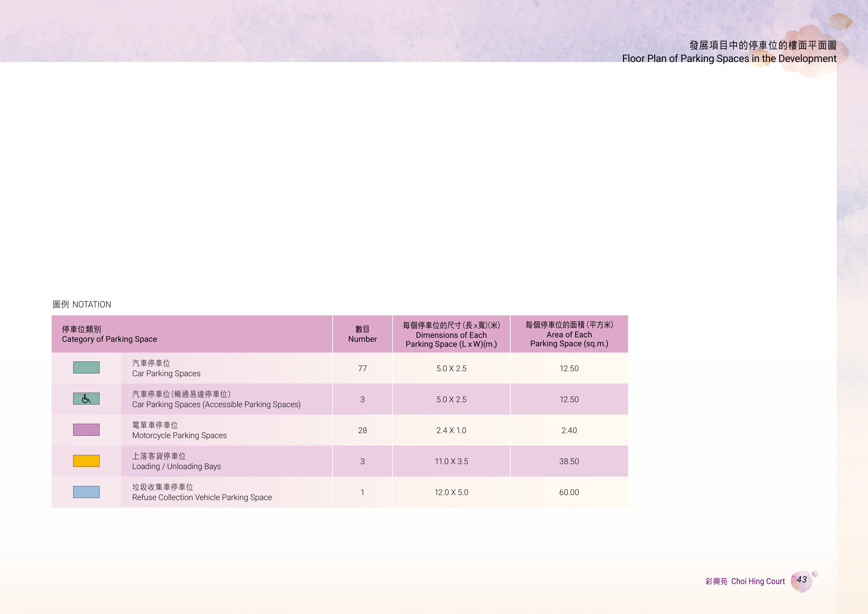
Task: Click the '12.0 X 5.0' dimension cell
Action: pyautogui.click(x=451, y=492)
